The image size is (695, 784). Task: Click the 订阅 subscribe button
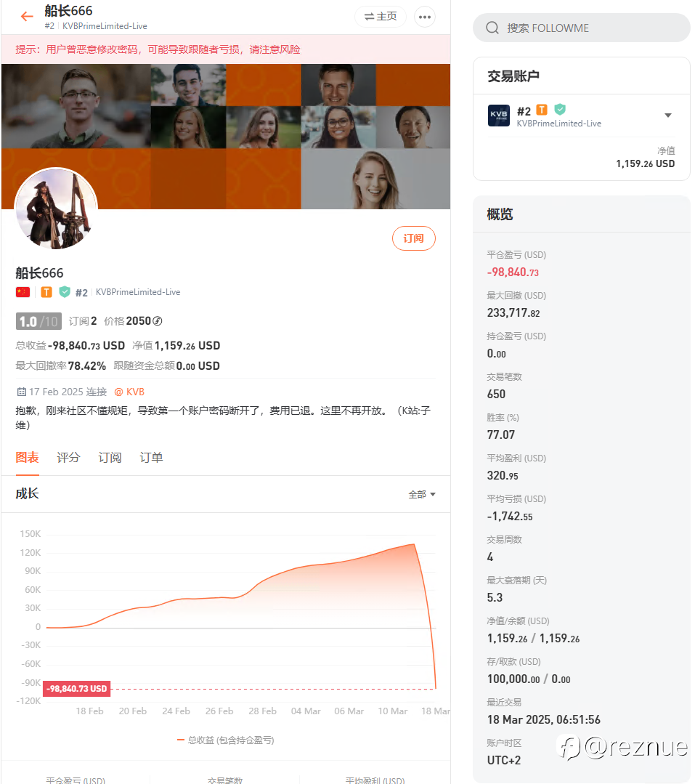tap(414, 238)
